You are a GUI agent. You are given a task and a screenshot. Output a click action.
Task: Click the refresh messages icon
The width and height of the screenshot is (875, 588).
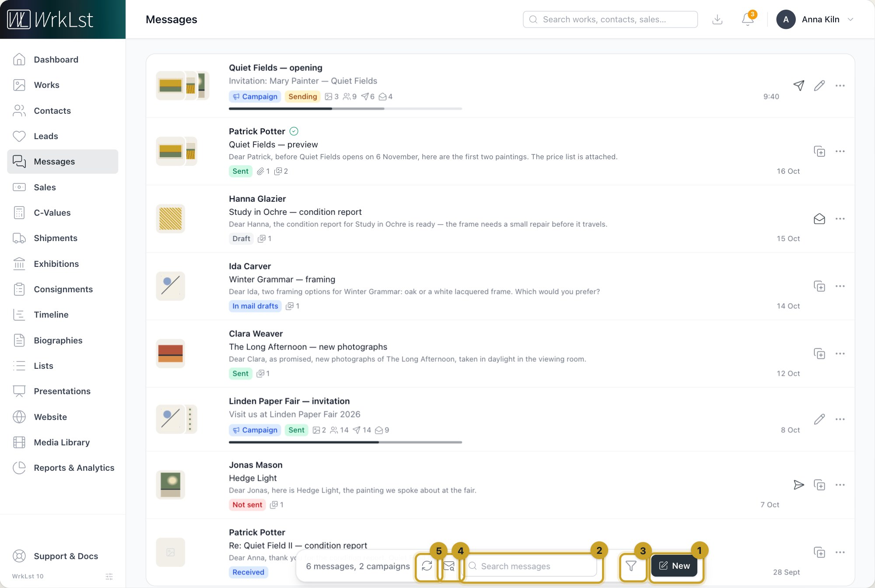[x=427, y=566]
